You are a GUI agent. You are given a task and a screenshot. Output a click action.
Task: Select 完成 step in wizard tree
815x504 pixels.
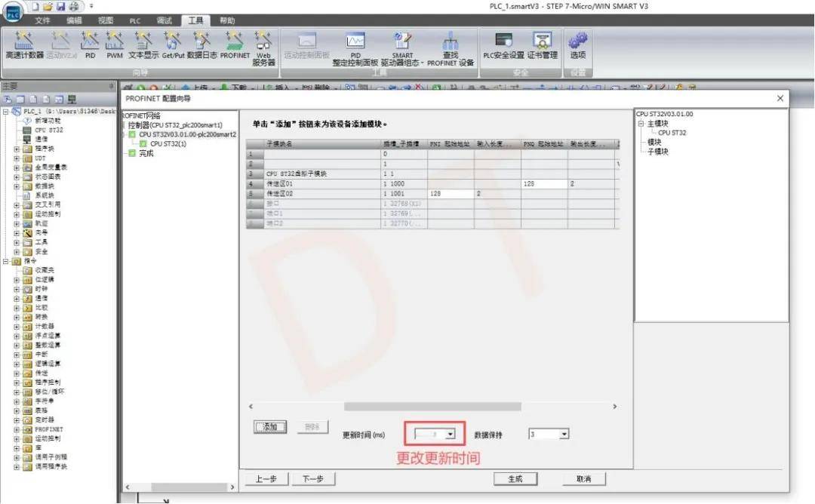pos(146,153)
